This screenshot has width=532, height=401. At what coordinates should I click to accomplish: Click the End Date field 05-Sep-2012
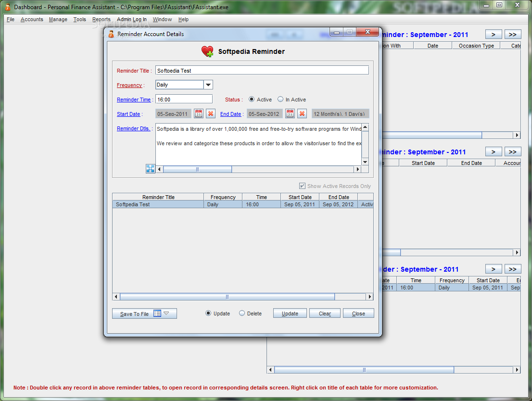pos(265,113)
